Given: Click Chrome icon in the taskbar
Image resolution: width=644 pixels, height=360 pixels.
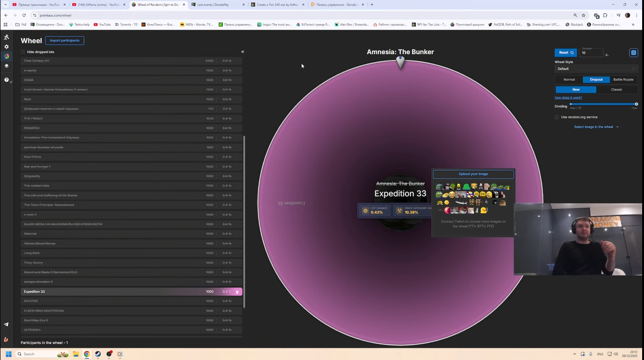Looking at the screenshot, I should (87, 354).
